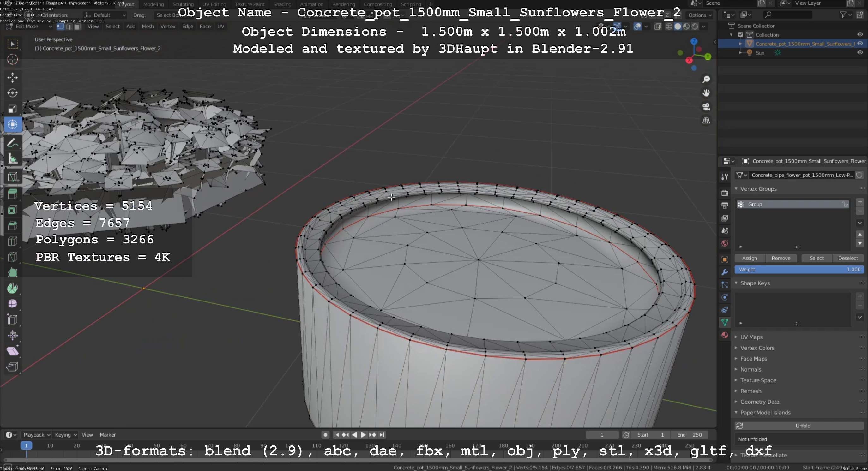Open the World properties tab
The width and height of the screenshot is (868, 471).
(x=725, y=243)
